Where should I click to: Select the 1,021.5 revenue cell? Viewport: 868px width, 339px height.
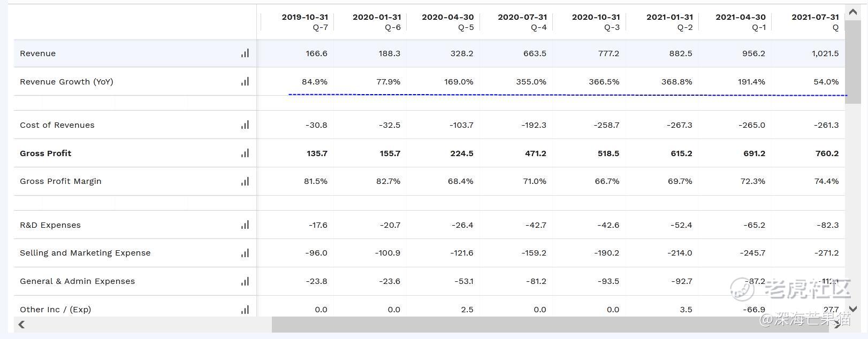825,53
